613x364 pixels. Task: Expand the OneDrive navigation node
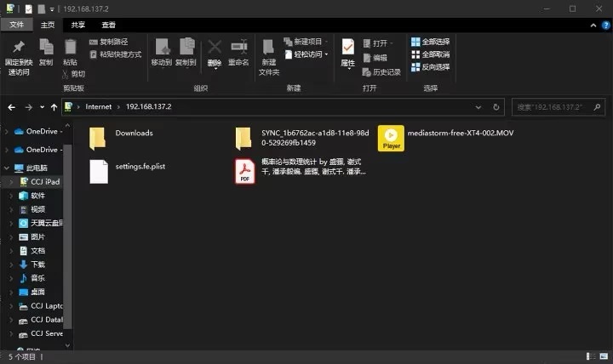(x=8, y=132)
